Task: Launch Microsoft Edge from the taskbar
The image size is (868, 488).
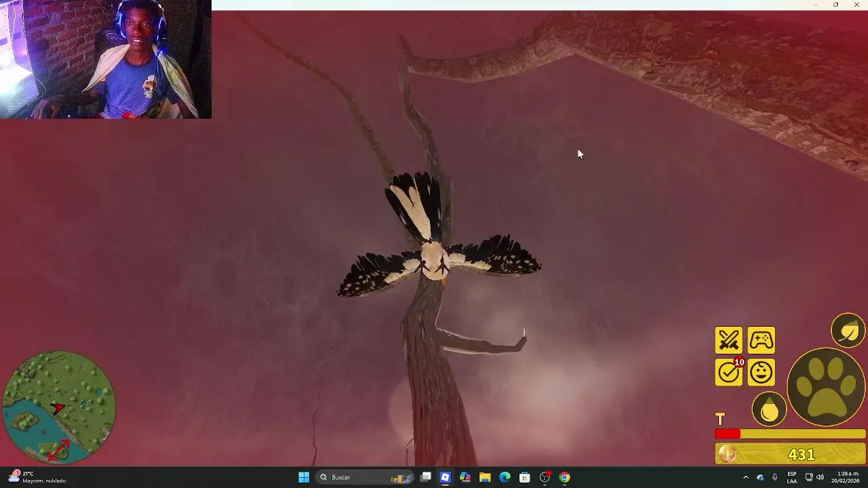Action: click(505, 477)
